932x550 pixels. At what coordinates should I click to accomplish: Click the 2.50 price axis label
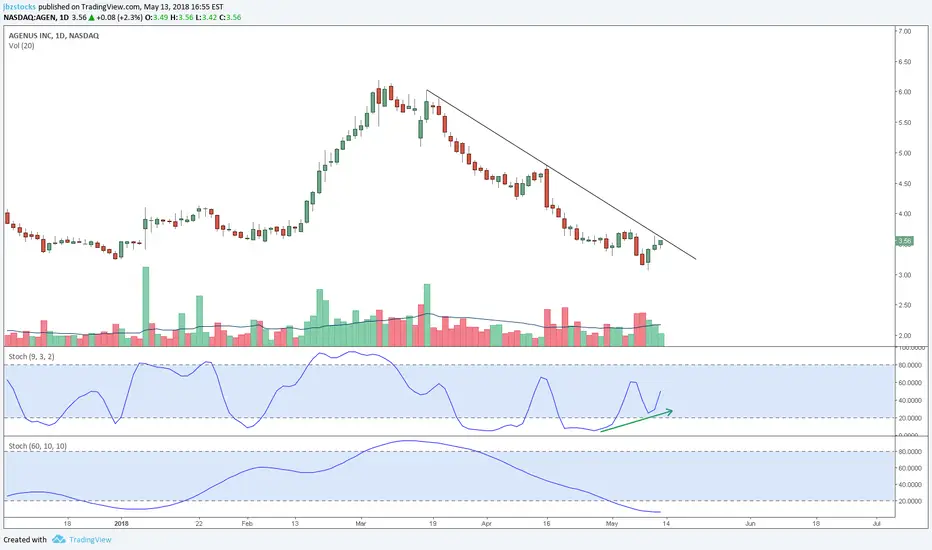pos(905,306)
